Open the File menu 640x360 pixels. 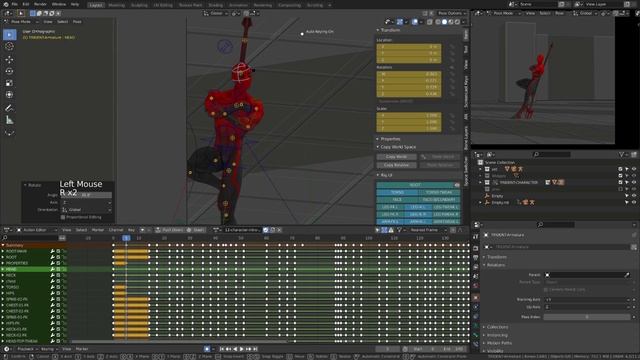(x=15, y=4)
